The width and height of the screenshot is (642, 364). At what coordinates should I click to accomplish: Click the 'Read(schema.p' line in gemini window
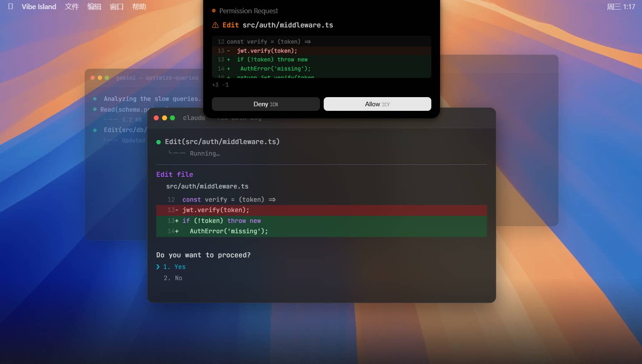click(125, 110)
